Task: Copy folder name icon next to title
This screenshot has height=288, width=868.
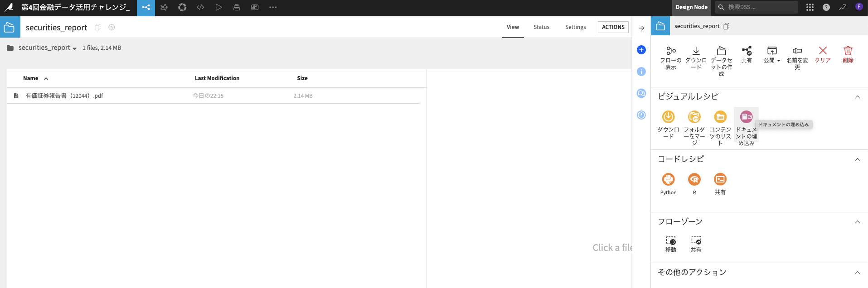Action: pos(97,27)
